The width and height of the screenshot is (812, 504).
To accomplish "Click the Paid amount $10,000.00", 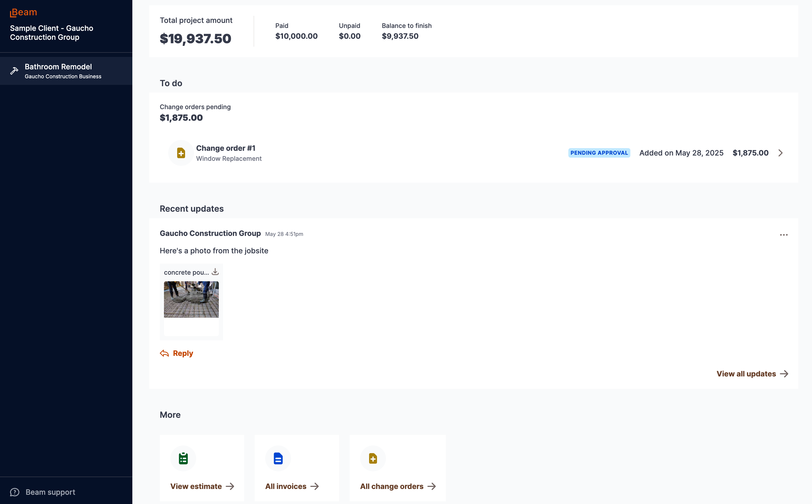I will click(x=296, y=36).
